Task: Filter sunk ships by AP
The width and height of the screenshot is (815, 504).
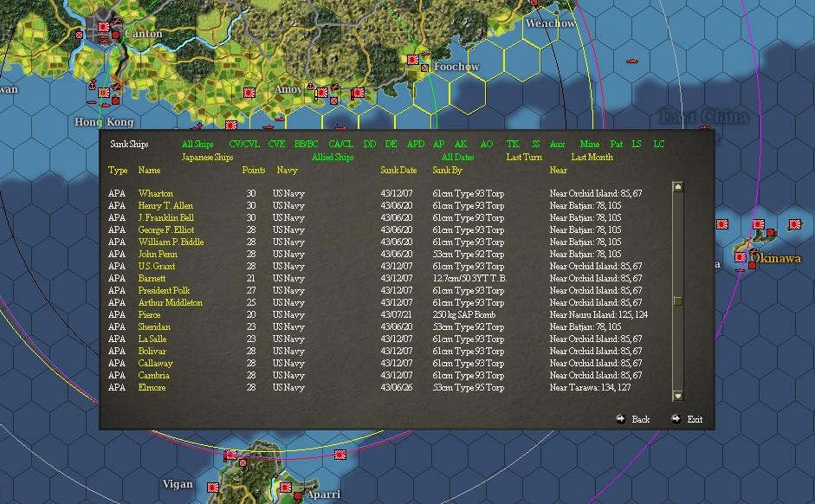Action: click(x=439, y=144)
